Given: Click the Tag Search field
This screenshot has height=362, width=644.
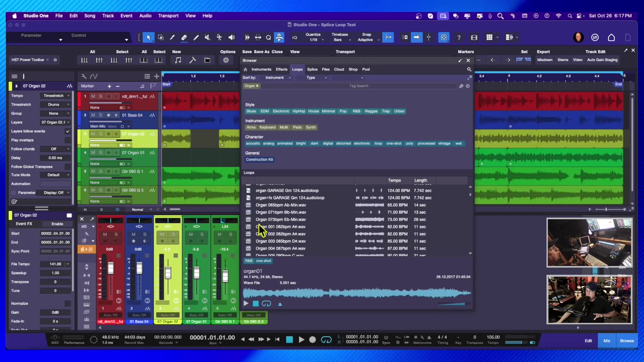Looking at the screenshot, I should tap(359, 86).
